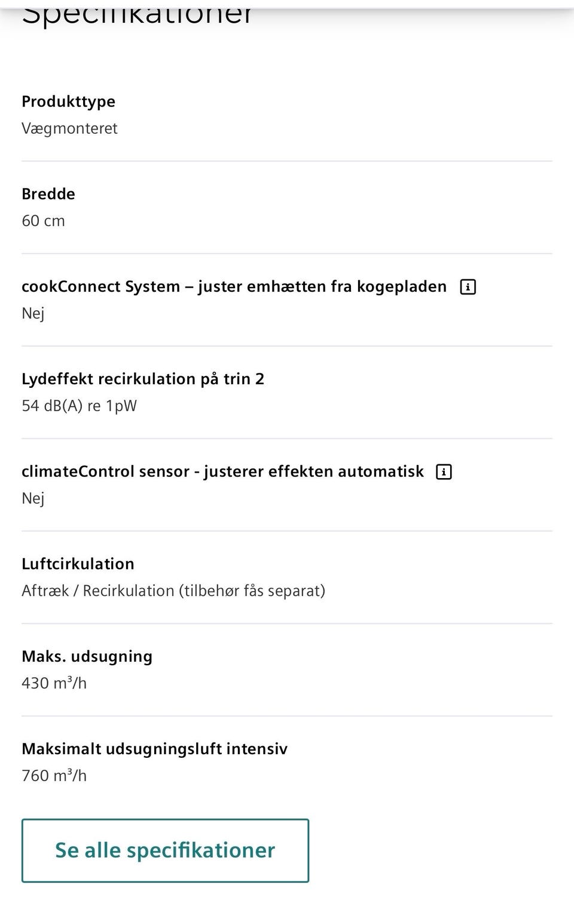Image resolution: width=574 pixels, height=924 pixels.
Task: Select the Lydeffekt recirkulation på trin 2 label
Action: [x=143, y=379]
